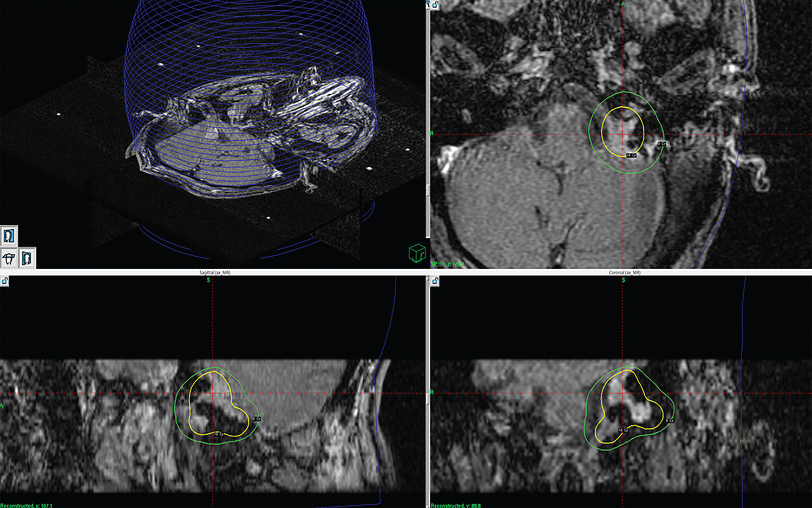Click the tilted-frame head view icon
Viewport: 812px width, 508px height.
pyautogui.click(x=27, y=258)
